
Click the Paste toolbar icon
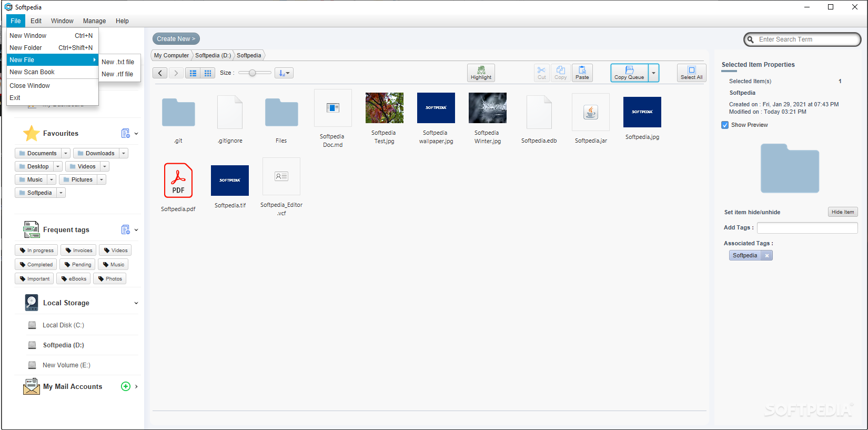click(x=582, y=73)
